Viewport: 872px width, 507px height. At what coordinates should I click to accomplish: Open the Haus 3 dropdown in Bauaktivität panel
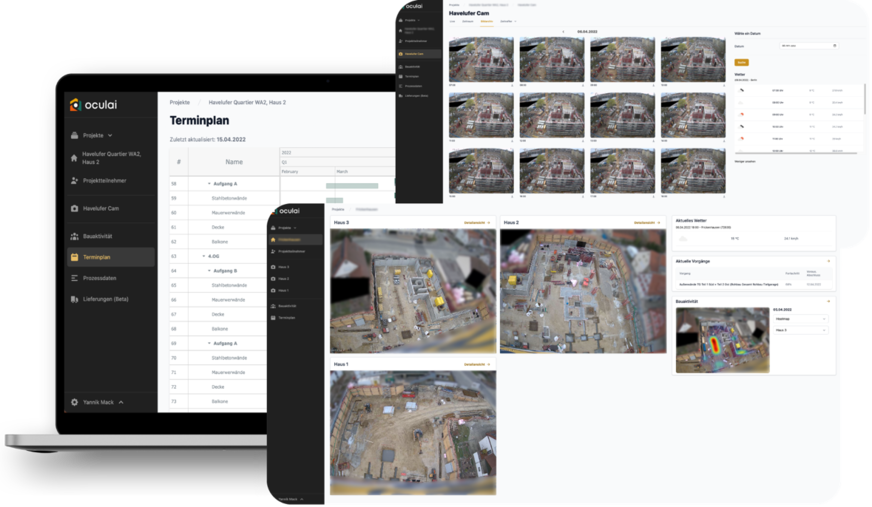pyautogui.click(x=800, y=330)
